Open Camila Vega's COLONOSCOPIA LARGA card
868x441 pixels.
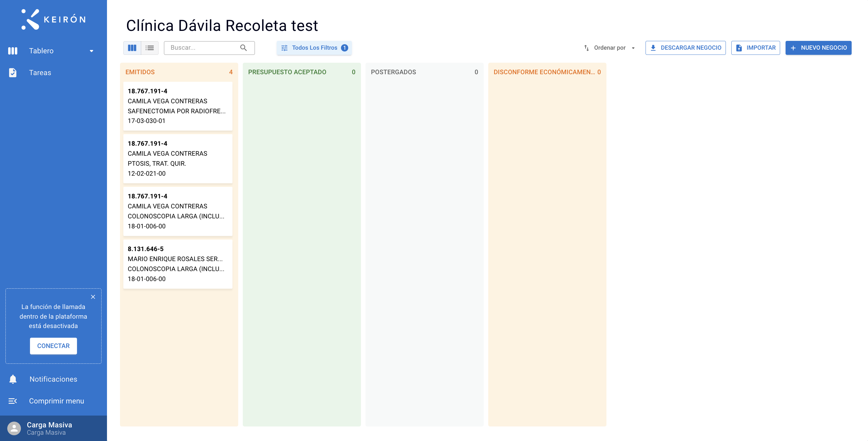pos(178,211)
